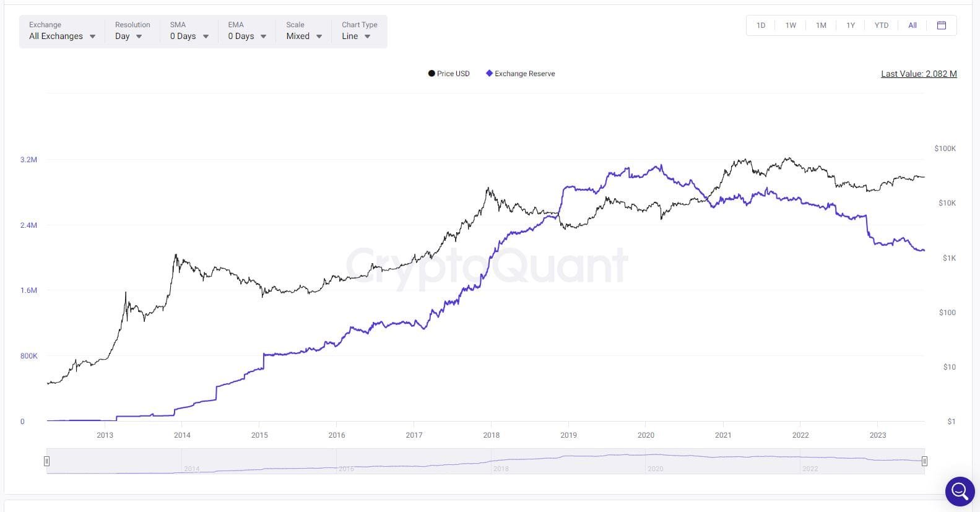Screen dimensions: 980x512
Task: Open the Scale dropdown showing Mixed
Action: pyautogui.click(x=303, y=37)
